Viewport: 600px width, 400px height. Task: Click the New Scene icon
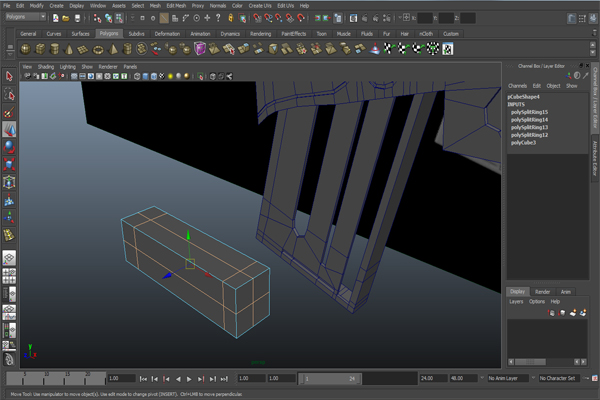tap(55, 18)
